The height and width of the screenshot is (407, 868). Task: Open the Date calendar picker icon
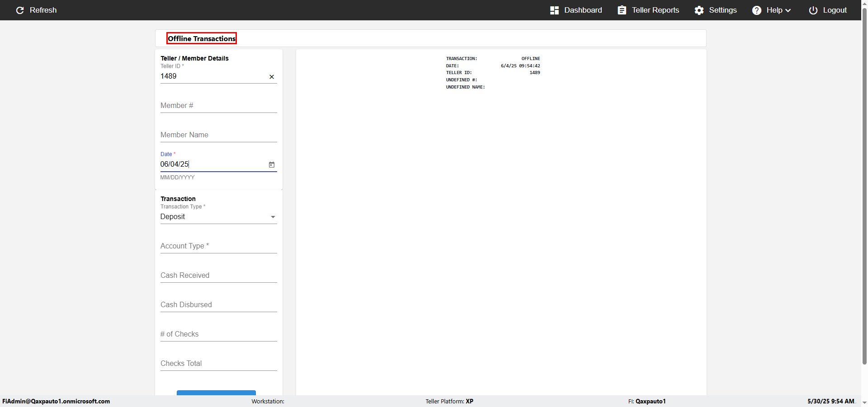272,164
